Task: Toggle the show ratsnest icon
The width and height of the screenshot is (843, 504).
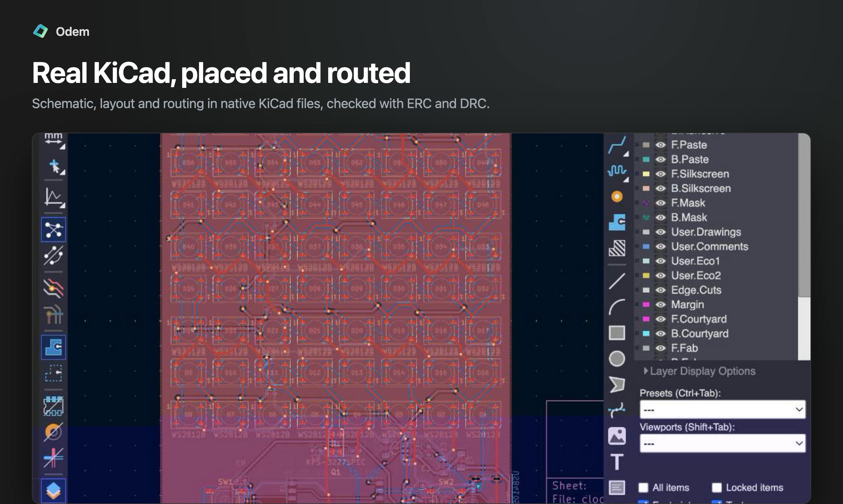Action: [x=54, y=229]
